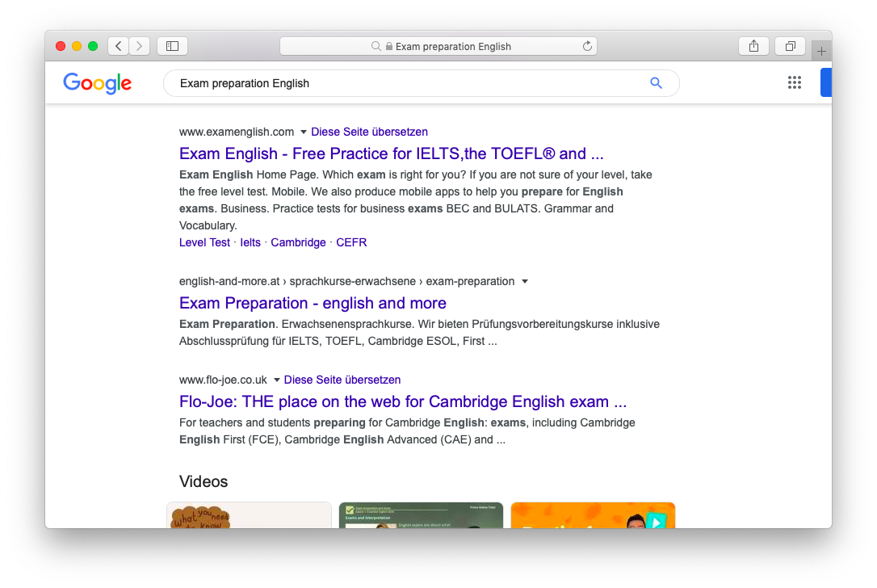Viewport: 877px width, 588px height.
Task: Open a new tab with plus icon
Action: tap(821, 52)
